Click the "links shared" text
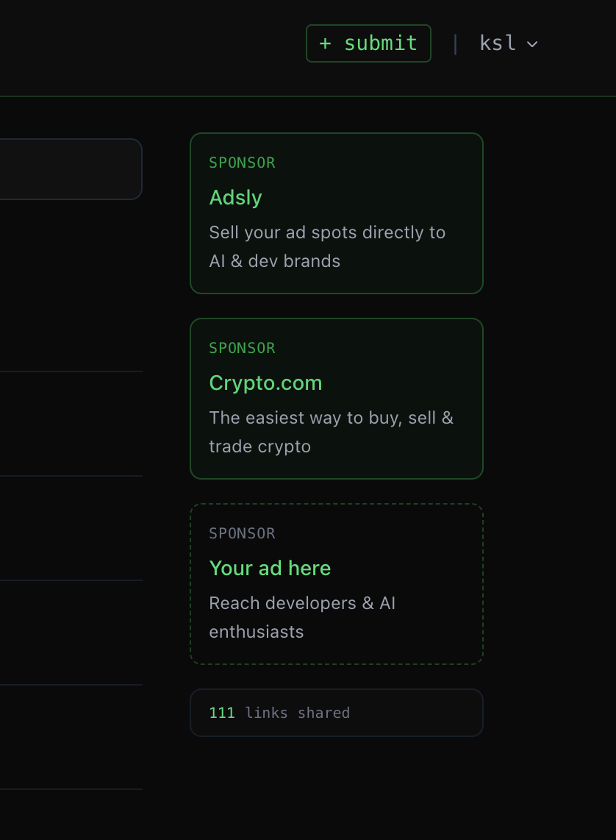Screen dimensions: 616x840 (x=298, y=713)
